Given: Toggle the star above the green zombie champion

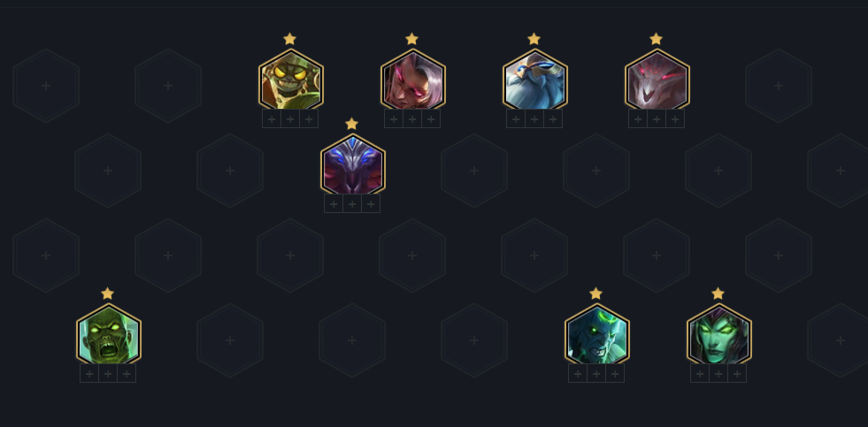Looking at the screenshot, I should click(x=107, y=294).
